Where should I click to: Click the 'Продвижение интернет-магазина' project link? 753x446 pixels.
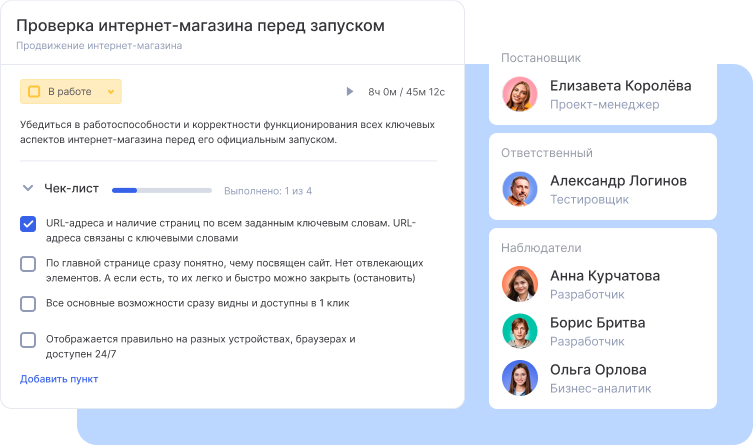coord(99,46)
